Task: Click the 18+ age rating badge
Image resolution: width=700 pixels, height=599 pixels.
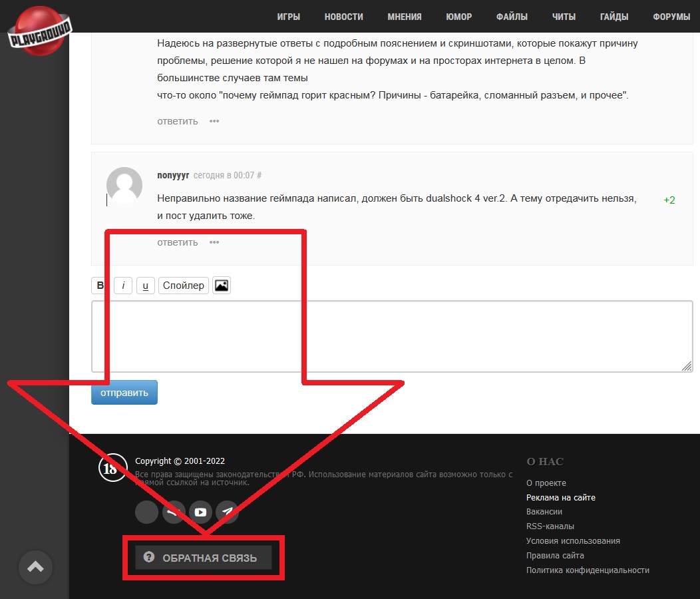Action: click(x=112, y=468)
